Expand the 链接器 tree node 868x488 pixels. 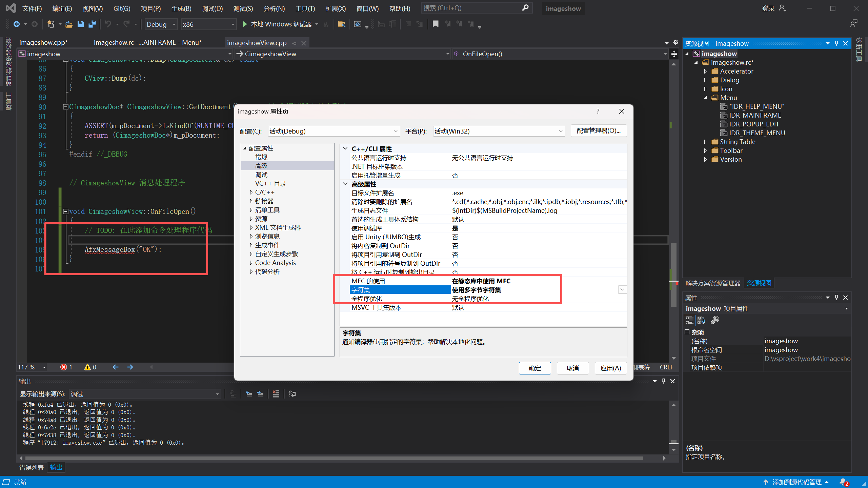pos(251,201)
